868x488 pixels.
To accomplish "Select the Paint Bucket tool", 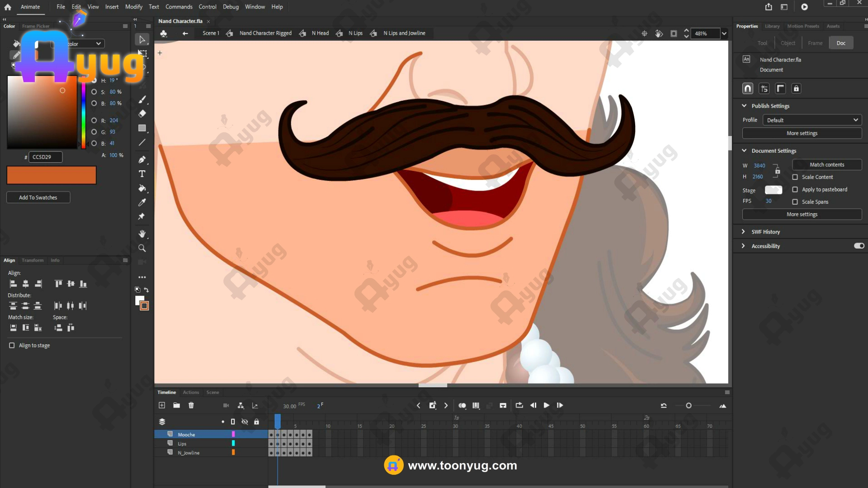I will click(142, 188).
